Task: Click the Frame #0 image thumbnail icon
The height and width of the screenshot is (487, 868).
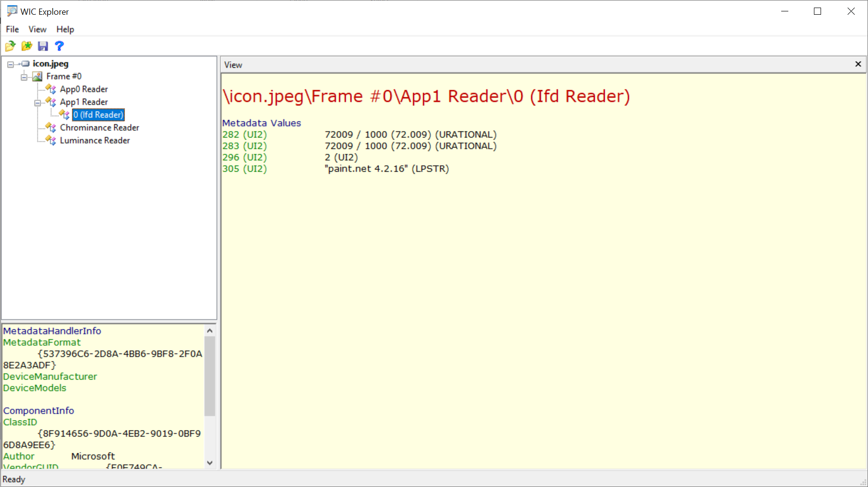Action: tap(37, 76)
